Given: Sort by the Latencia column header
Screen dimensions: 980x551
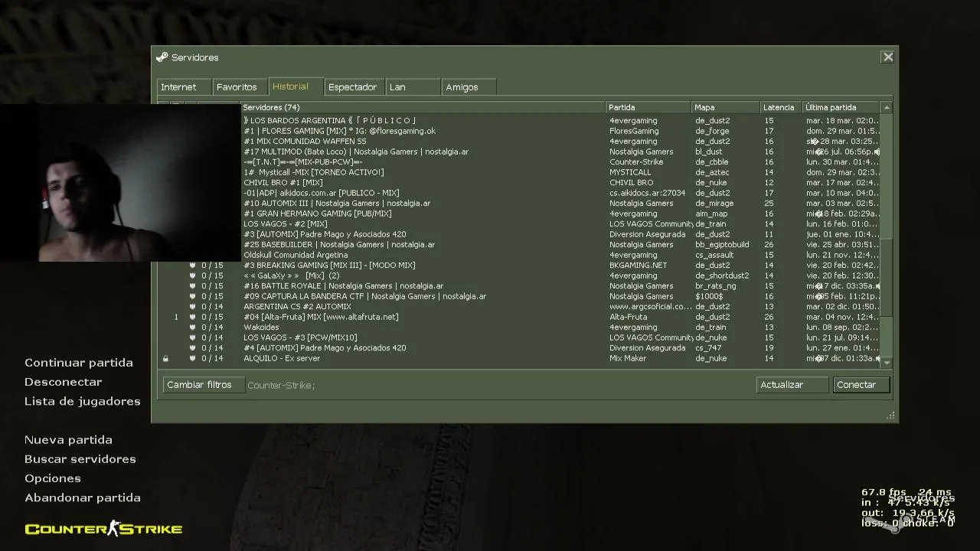Looking at the screenshot, I should [x=781, y=108].
